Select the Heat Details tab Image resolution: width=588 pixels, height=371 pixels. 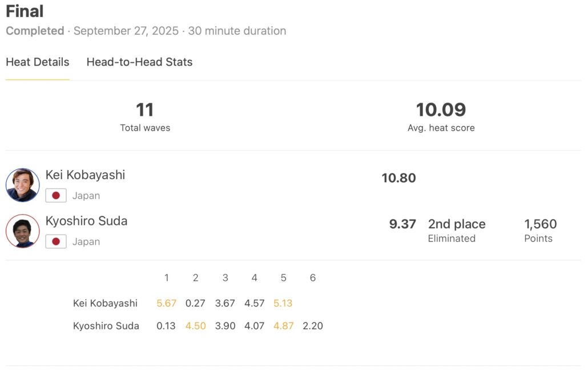[x=38, y=62]
